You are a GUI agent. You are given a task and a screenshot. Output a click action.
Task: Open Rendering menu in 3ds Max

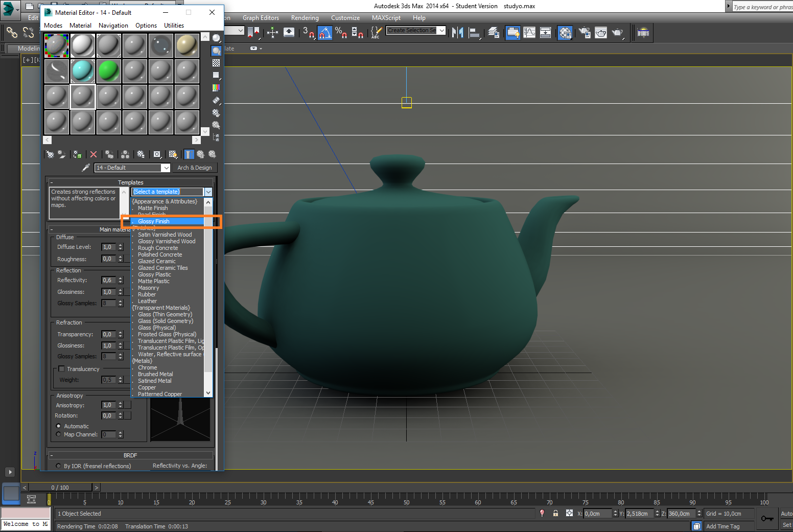[x=305, y=18]
